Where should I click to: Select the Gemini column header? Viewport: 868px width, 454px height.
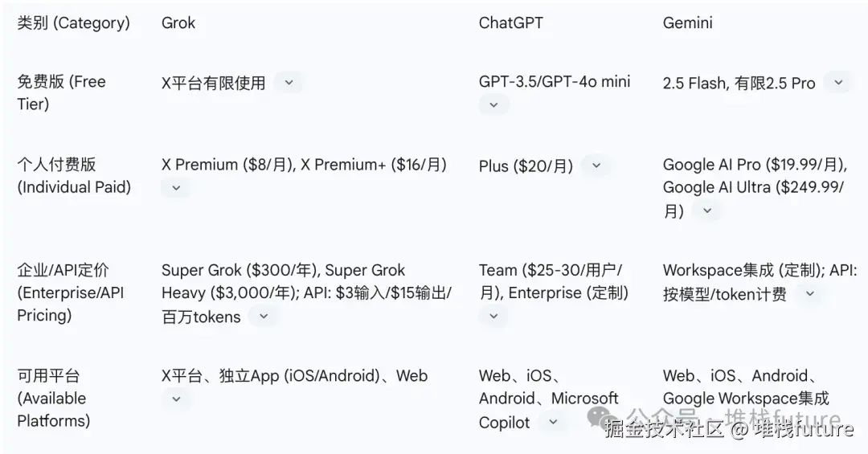point(687,22)
